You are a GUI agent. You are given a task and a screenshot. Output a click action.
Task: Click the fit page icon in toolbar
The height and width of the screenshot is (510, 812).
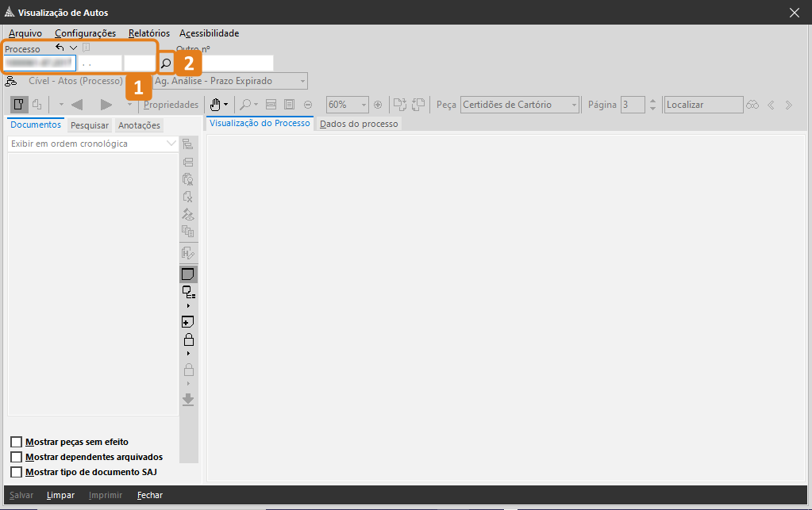coord(290,105)
